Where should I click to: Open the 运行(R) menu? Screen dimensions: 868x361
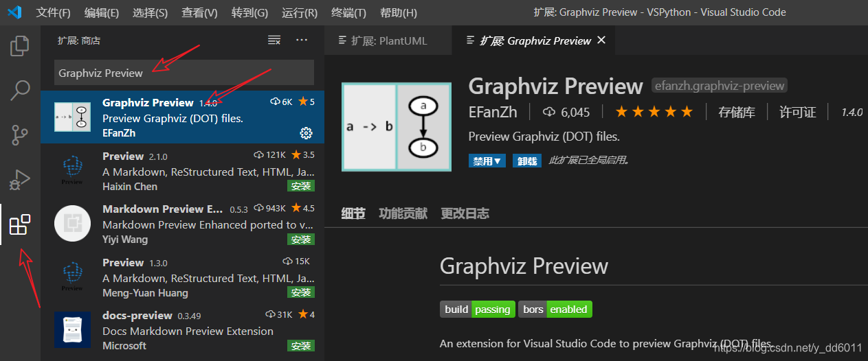click(x=300, y=12)
